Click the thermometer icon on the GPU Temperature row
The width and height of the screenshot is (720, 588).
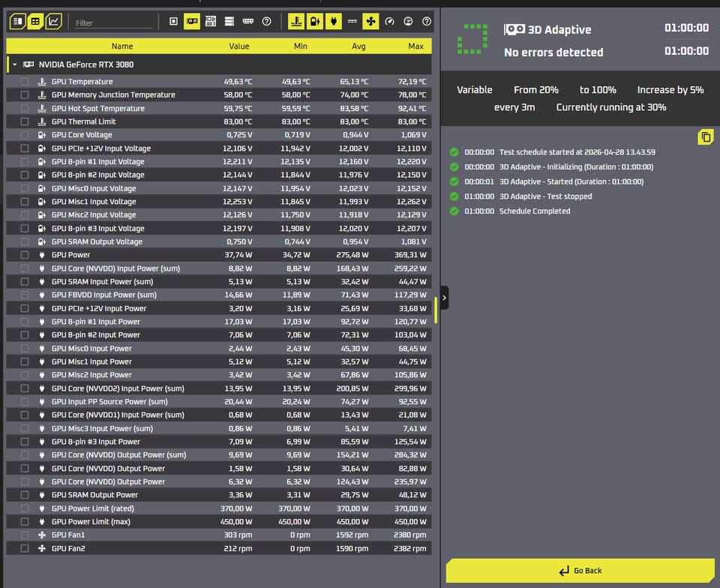tap(42, 82)
